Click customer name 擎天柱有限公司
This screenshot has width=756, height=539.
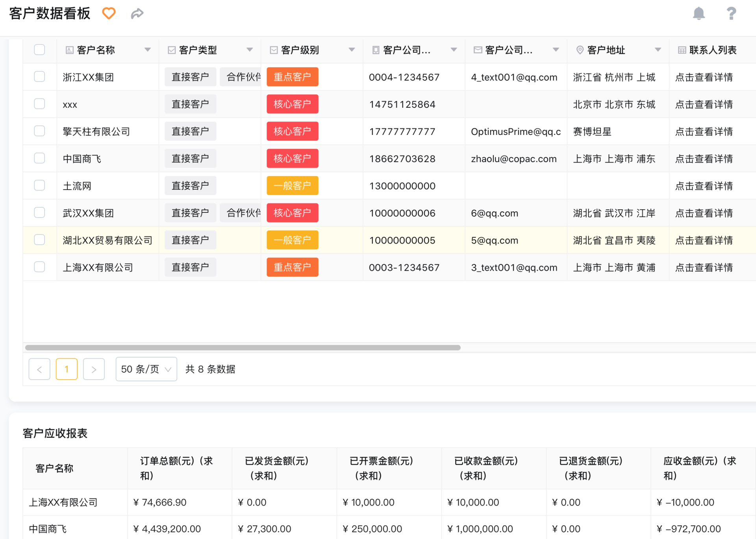pos(96,132)
